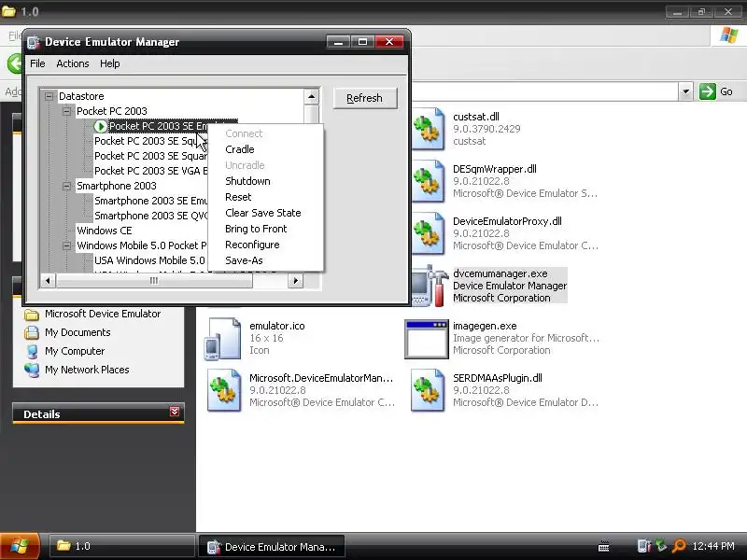The width and height of the screenshot is (747, 560).
Task: Click the Go button label
Action: pyautogui.click(x=726, y=91)
